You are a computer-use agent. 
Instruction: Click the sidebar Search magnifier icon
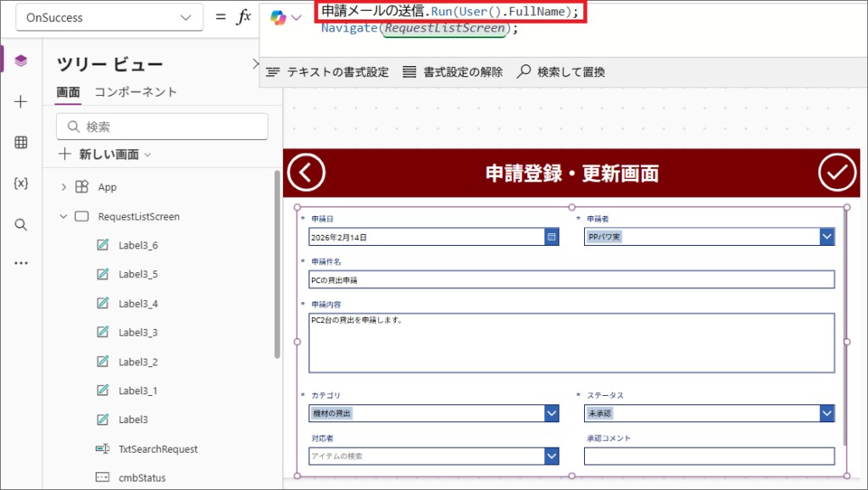(21, 225)
